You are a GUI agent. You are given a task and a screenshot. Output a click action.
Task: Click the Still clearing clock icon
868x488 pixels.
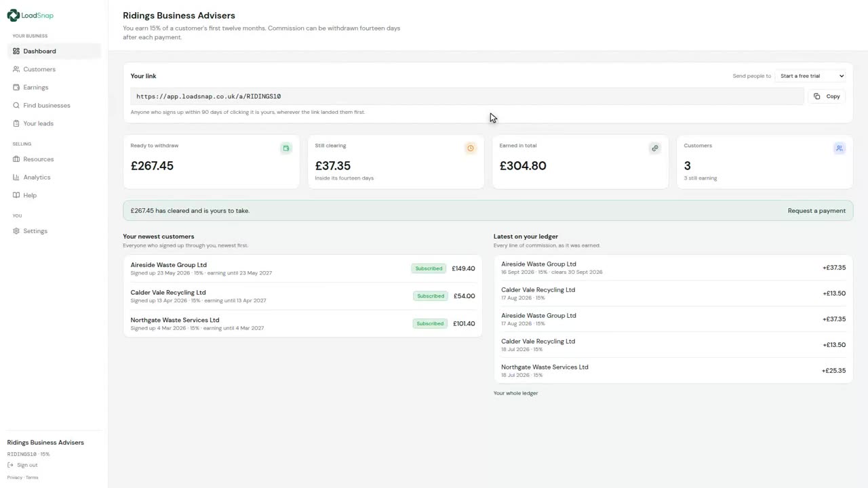coord(470,148)
